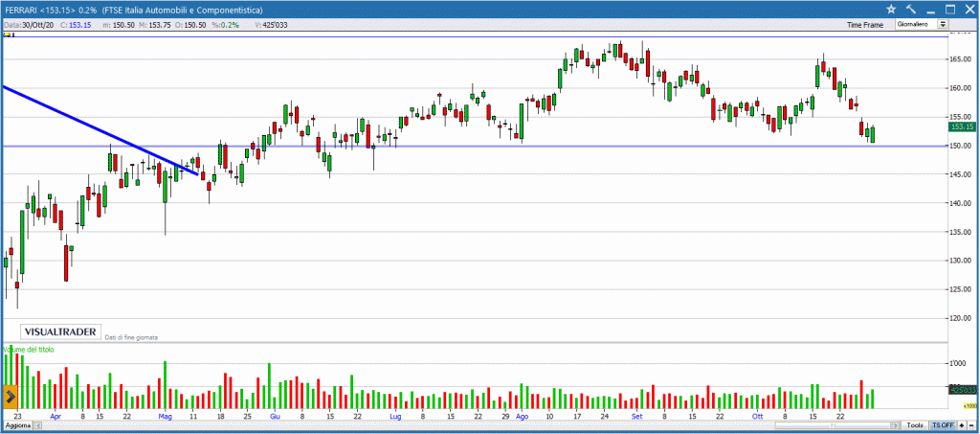This screenshot has width=980, height=434.
Task: Click the plus zoom-in button
Action: (961, 425)
